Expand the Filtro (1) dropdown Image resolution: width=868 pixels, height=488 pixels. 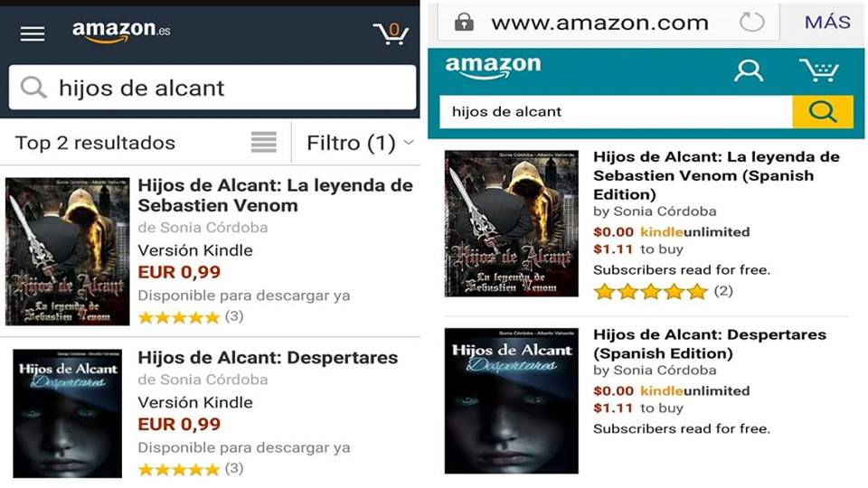(360, 143)
